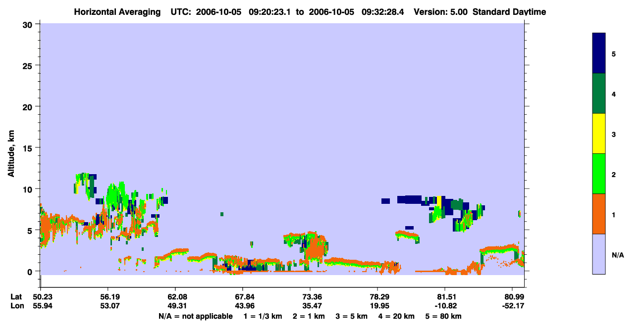Click the end time '09:32:28.4'
The width and height of the screenshot is (644, 330).
pos(384,12)
